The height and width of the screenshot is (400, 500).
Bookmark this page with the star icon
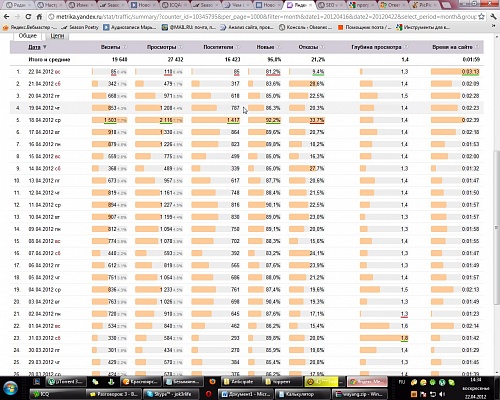pos(481,16)
